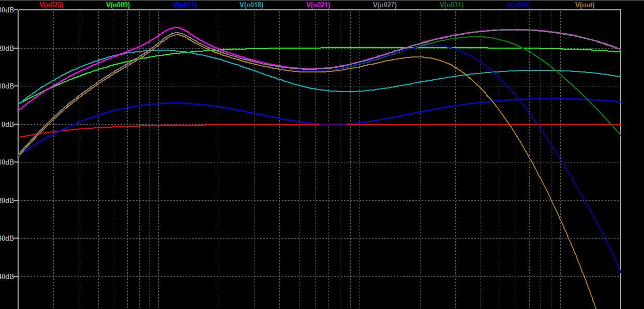Select the orange V(out) trace label

[585, 5]
